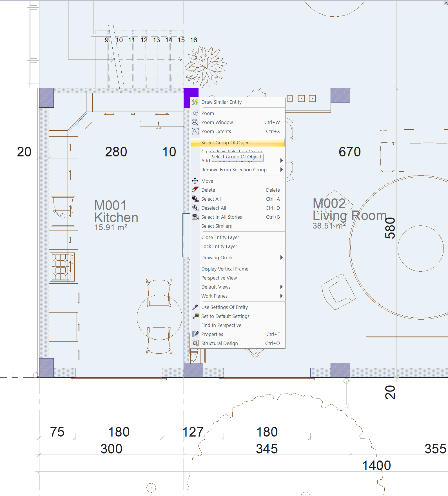Select the 280 dimension text
This screenshot has width=448, height=496.
tap(116, 152)
